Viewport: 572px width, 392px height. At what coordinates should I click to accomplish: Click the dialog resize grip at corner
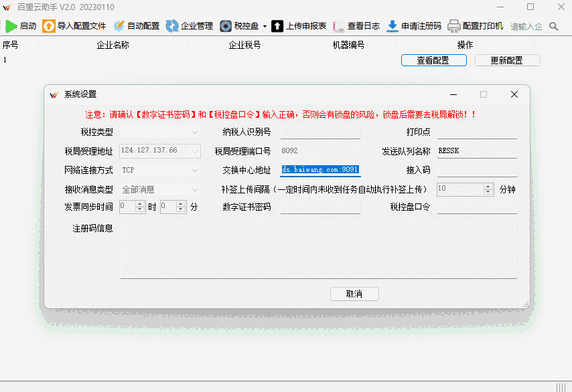526,305
